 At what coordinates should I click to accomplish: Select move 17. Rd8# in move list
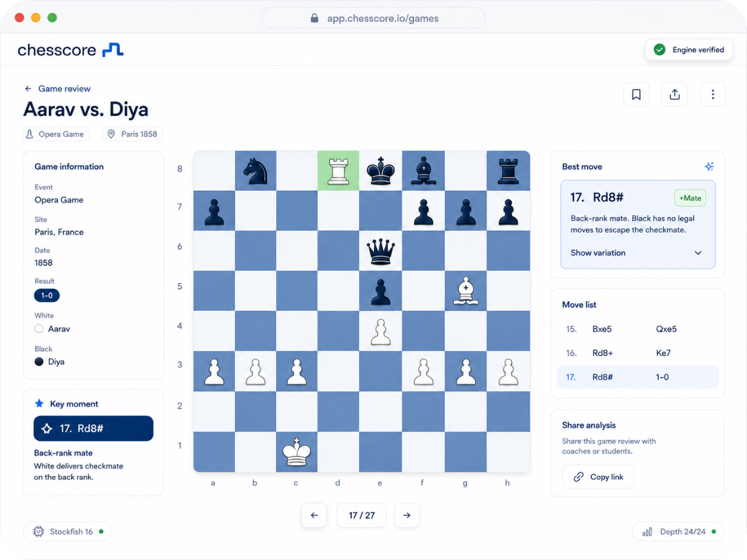click(603, 377)
